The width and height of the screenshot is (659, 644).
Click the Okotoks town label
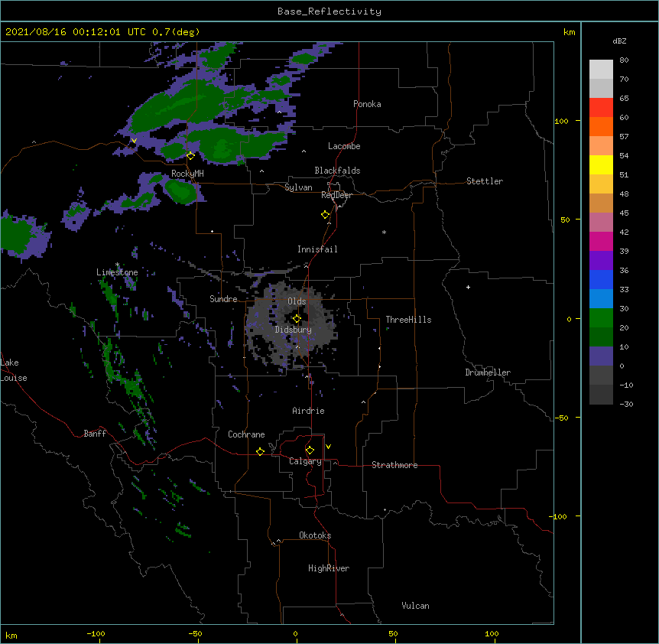click(x=315, y=535)
